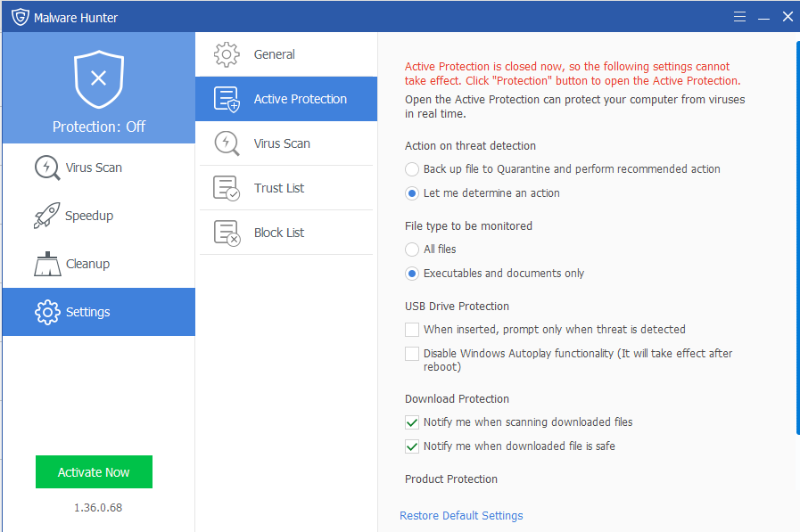Click the red Active Protection closed warning text
The width and height of the screenshot is (800, 532).
pyautogui.click(x=573, y=73)
